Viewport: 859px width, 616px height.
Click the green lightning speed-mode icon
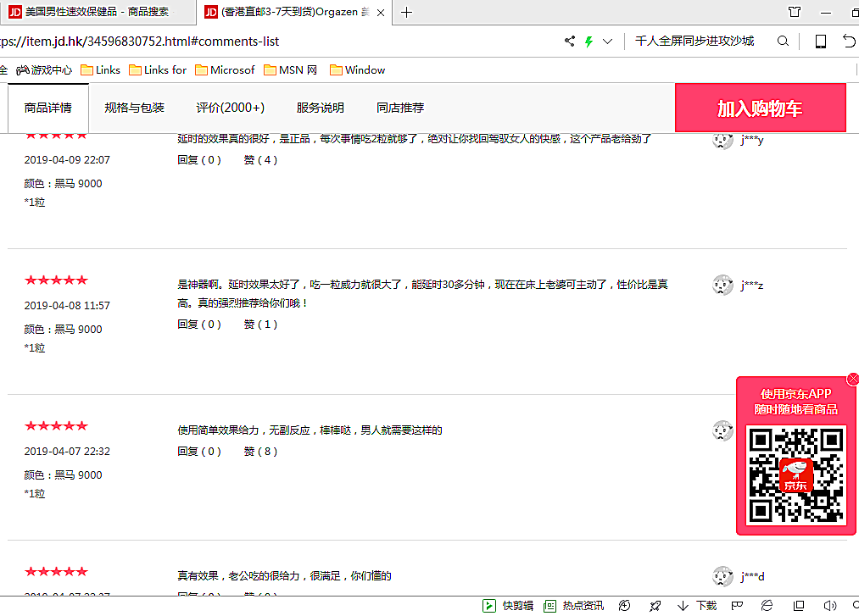pyautogui.click(x=588, y=42)
